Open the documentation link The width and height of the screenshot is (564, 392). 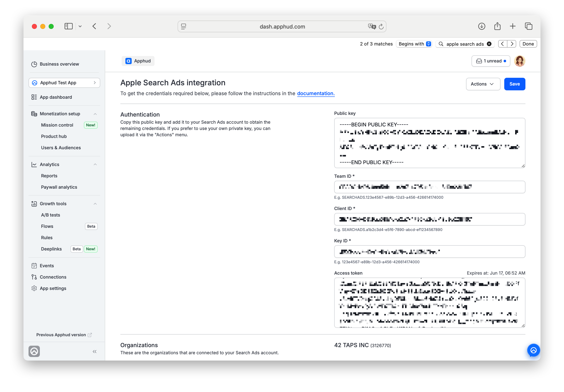(x=316, y=93)
